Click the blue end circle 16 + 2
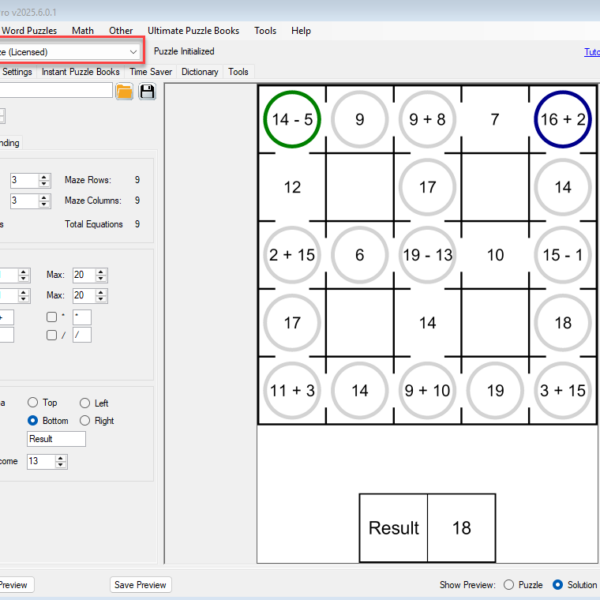The width and height of the screenshot is (600, 600). 563,120
